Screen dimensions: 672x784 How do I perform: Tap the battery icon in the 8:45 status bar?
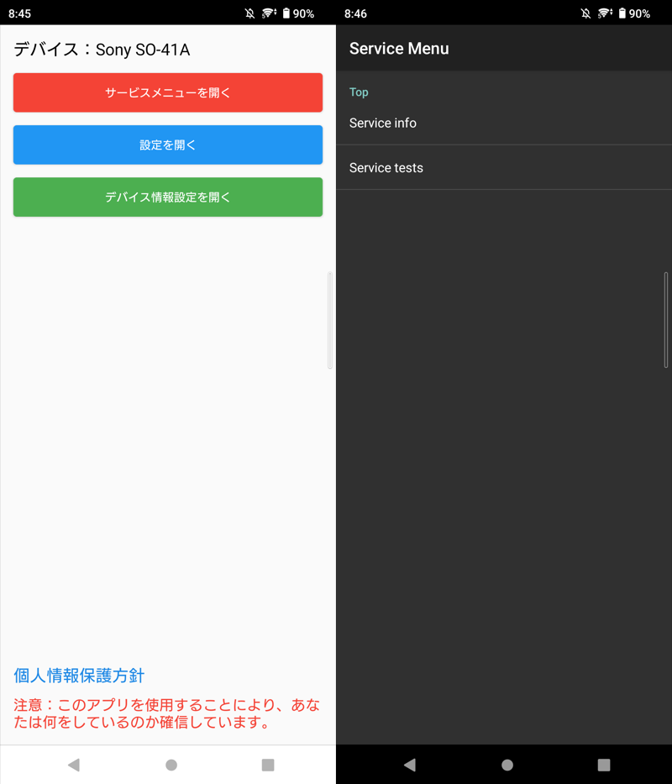pyautogui.click(x=286, y=13)
